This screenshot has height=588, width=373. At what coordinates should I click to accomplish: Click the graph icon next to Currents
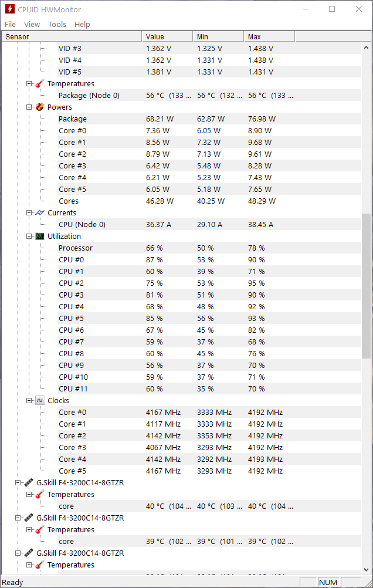pos(40,212)
